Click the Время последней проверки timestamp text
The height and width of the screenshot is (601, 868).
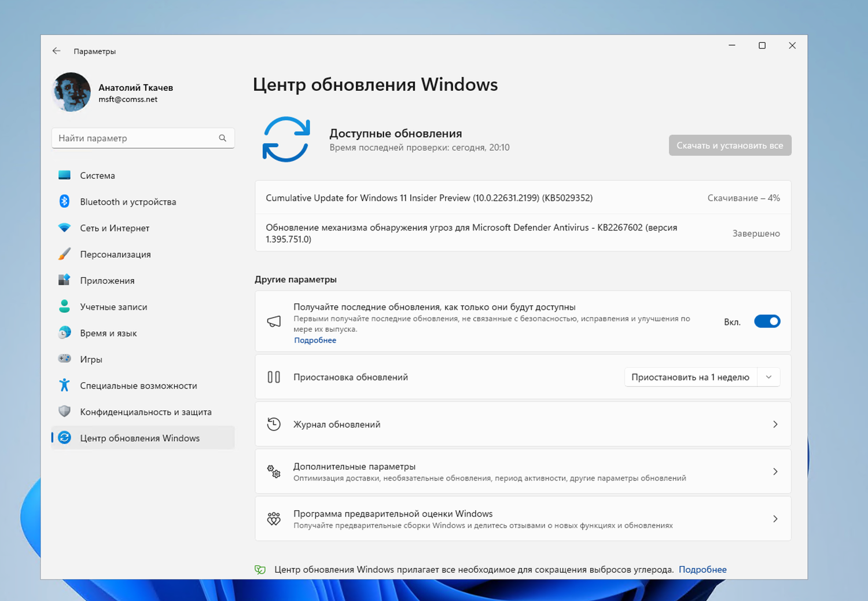[420, 148]
